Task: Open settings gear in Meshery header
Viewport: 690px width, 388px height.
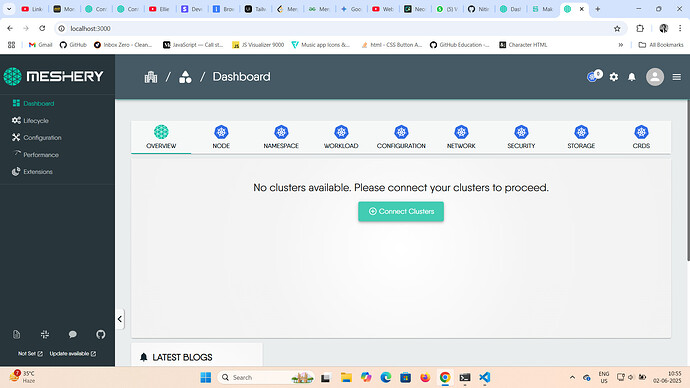Action: click(614, 77)
